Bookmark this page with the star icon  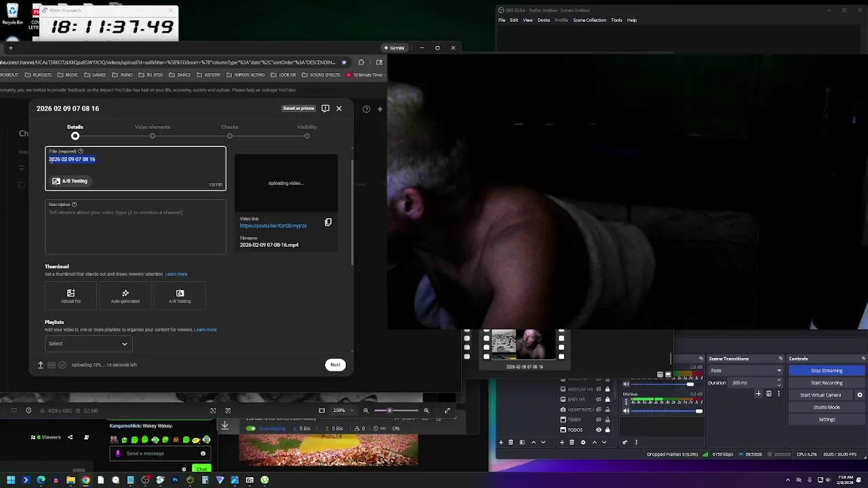pos(344,62)
